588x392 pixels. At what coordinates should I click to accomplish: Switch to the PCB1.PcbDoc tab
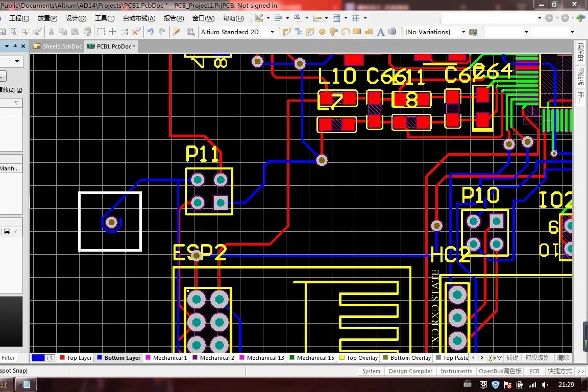pos(111,46)
